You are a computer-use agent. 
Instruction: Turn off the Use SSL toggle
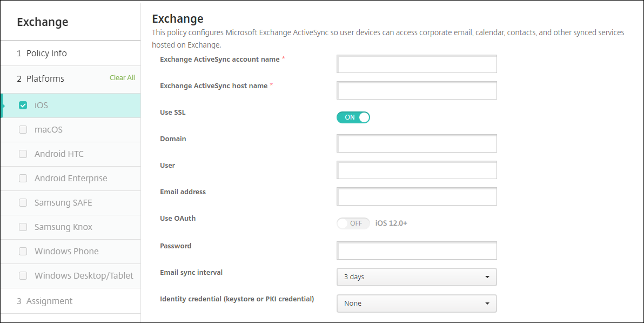point(353,117)
